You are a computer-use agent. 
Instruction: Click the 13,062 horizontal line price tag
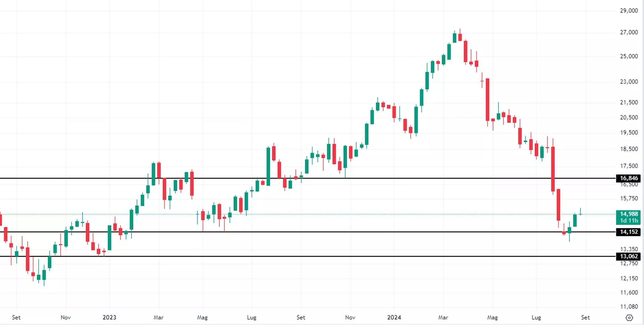629,256
